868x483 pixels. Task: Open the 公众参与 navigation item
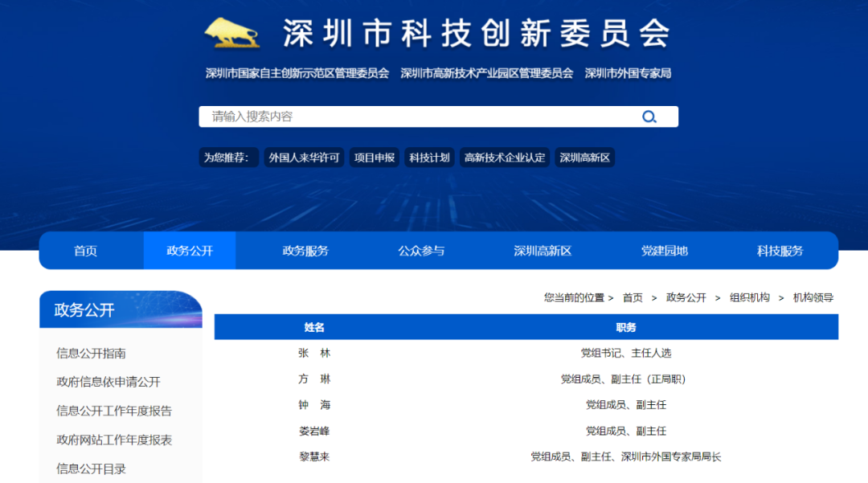[x=421, y=251]
